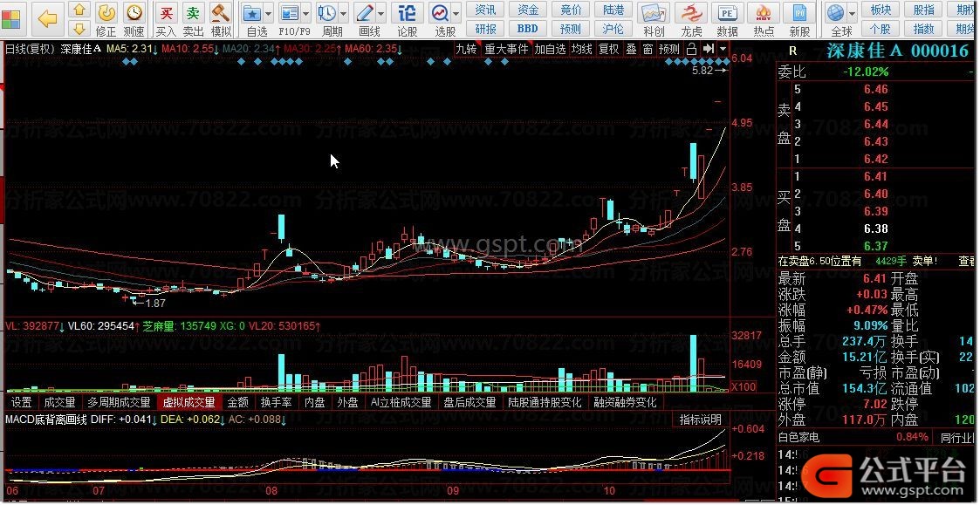Toggle 重大事件 event markers
980x505 pixels.
[x=507, y=49]
